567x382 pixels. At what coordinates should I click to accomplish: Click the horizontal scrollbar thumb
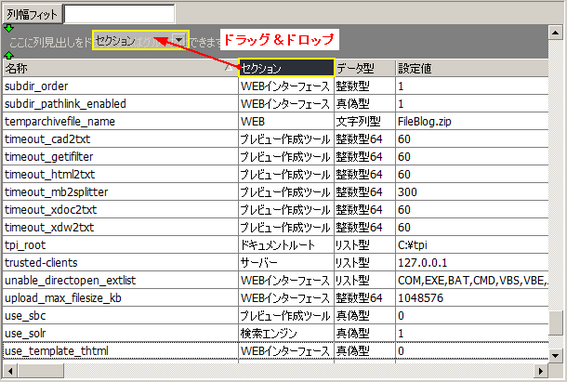point(41,371)
